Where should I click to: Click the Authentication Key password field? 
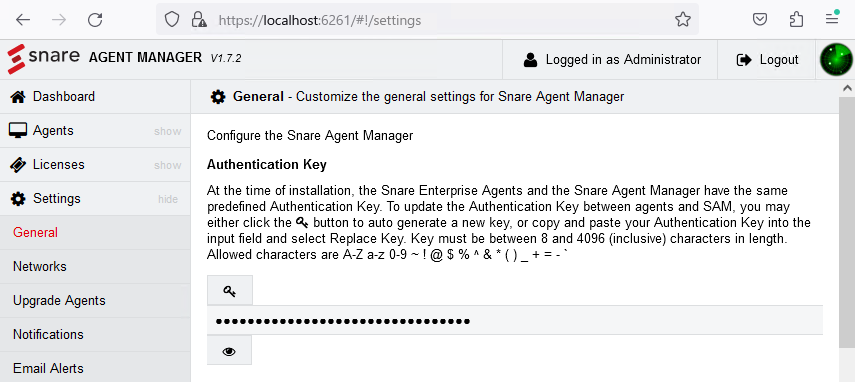click(515, 320)
